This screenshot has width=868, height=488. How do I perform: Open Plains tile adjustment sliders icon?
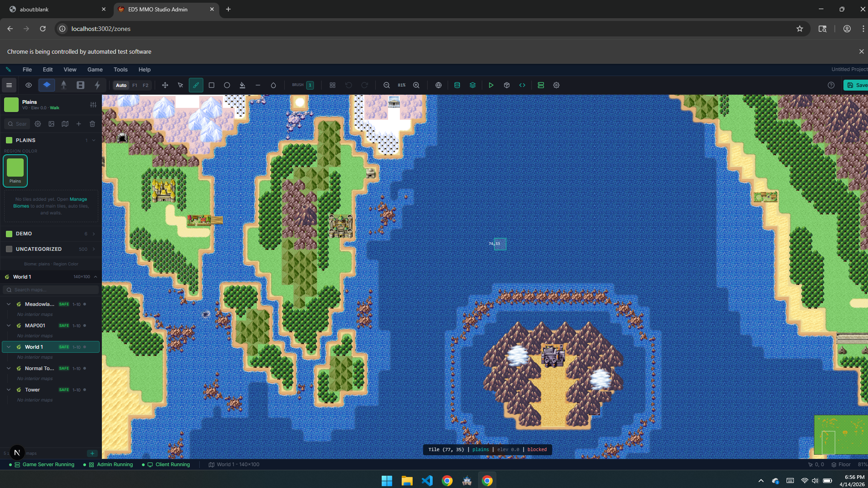point(93,105)
